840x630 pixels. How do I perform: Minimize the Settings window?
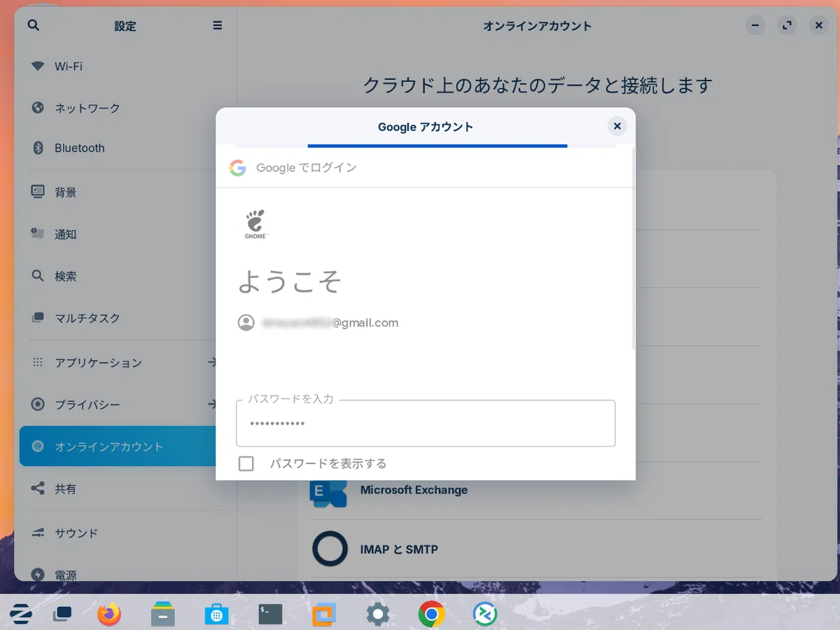[x=755, y=26]
